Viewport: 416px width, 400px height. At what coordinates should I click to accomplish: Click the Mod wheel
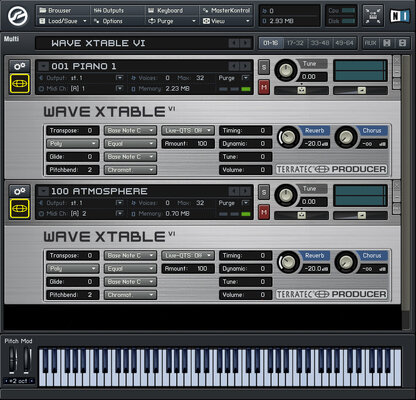[27, 360]
